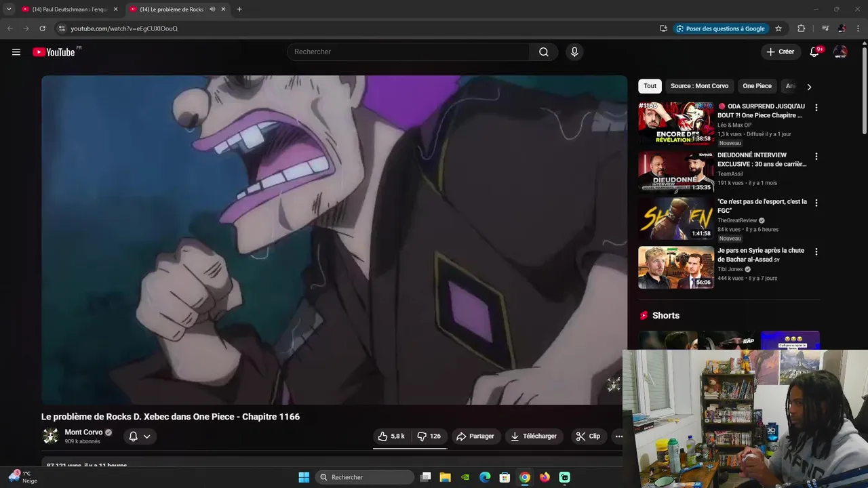Close the Le problème de Rocks tab
The width and height of the screenshot is (868, 488).
(223, 9)
